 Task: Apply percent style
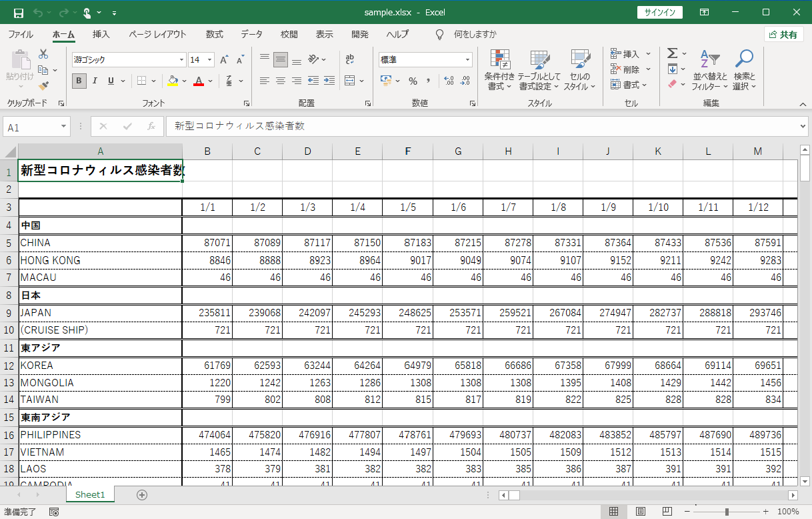(413, 81)
